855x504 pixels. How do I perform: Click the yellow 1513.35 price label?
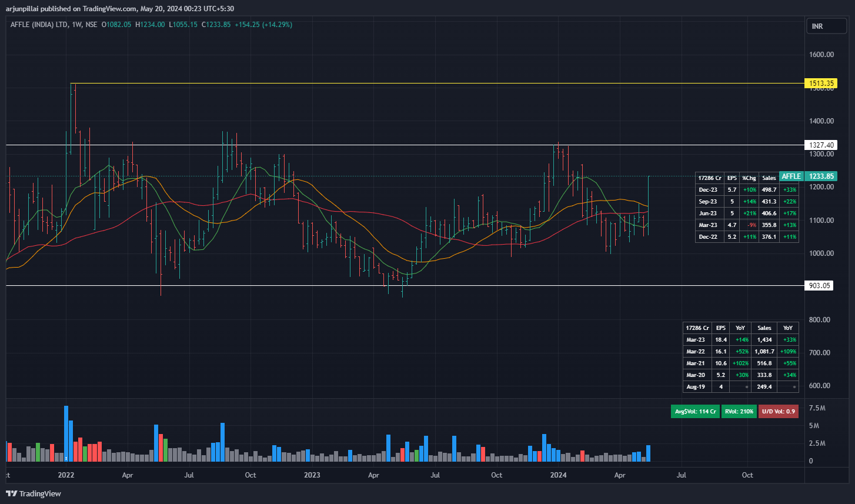pos(822,84)
